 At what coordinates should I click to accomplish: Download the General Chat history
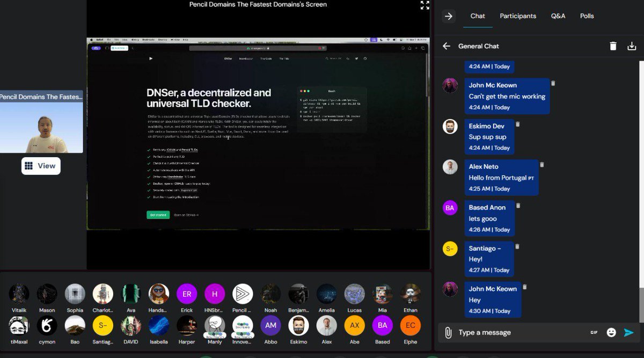(x=632, y=46)
